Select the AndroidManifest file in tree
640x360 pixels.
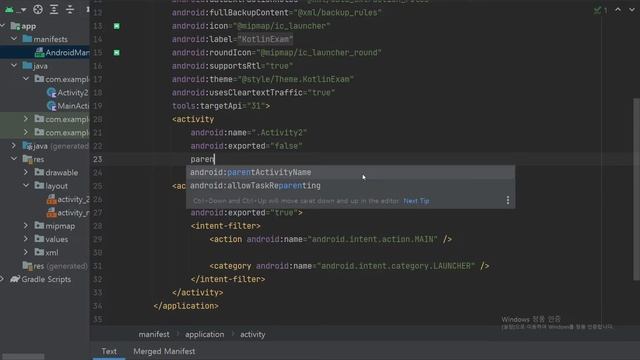(x=62, y=53)
